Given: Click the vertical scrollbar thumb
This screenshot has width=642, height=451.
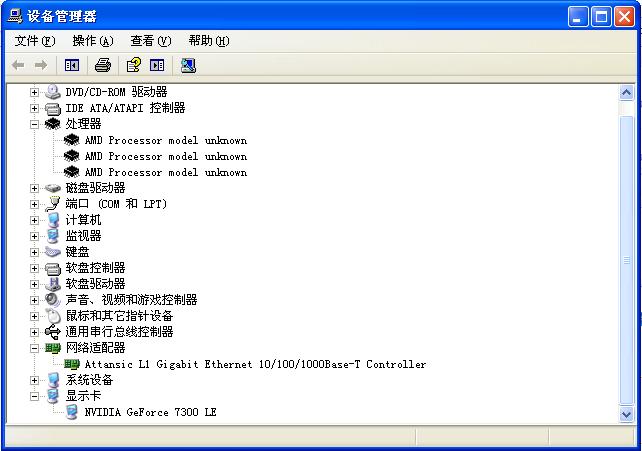Looking at the screenshot, I should (626, 260).
